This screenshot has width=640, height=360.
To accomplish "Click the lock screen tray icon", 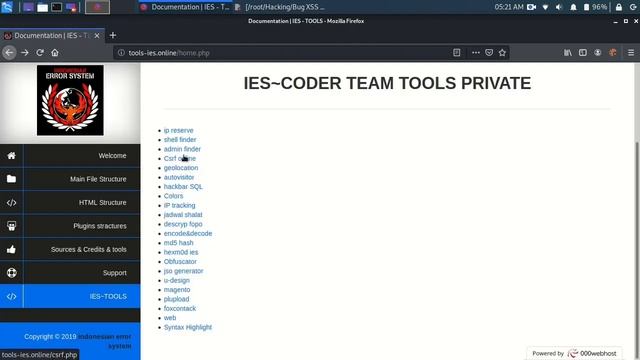I will click(619, 7).
